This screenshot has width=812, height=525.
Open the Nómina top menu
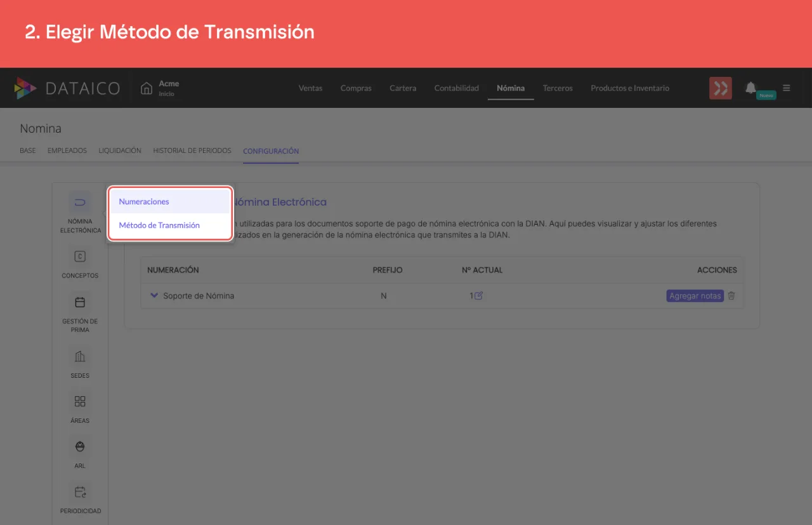pyautogui.click(x=511, y=88)
